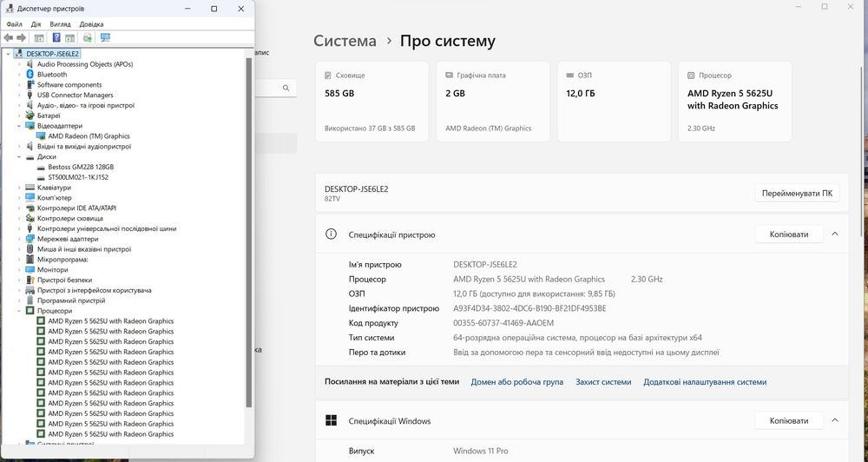868x462 pixels.
Task: Open the Дія menu
Action: click(x=36, y=24)
